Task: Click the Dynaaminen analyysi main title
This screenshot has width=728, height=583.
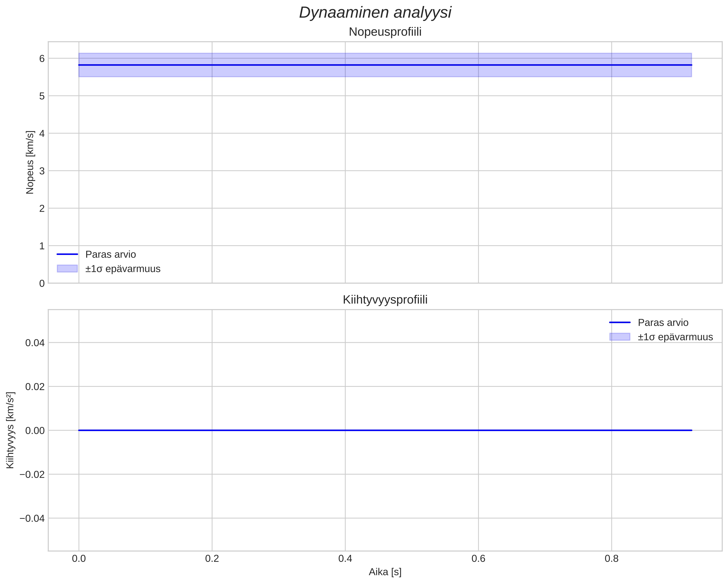Action: coord(375,13)
